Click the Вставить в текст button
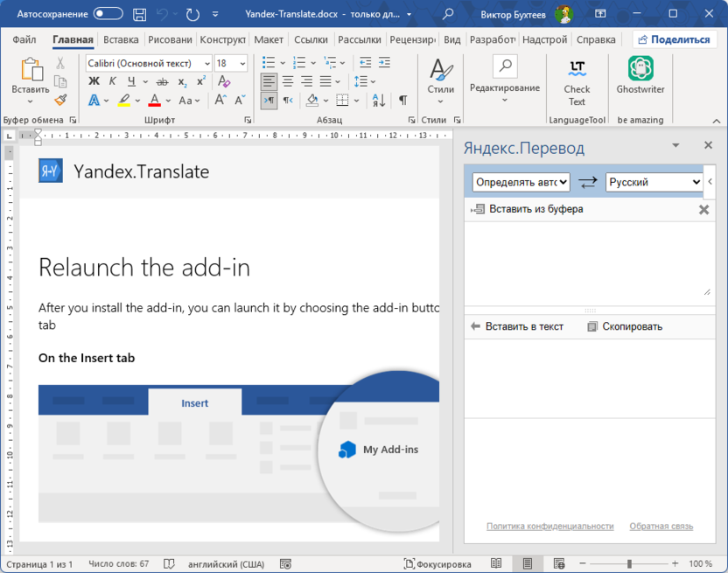Image resolution: width=728 pixels, height=573 pixels. coord(517,326)
